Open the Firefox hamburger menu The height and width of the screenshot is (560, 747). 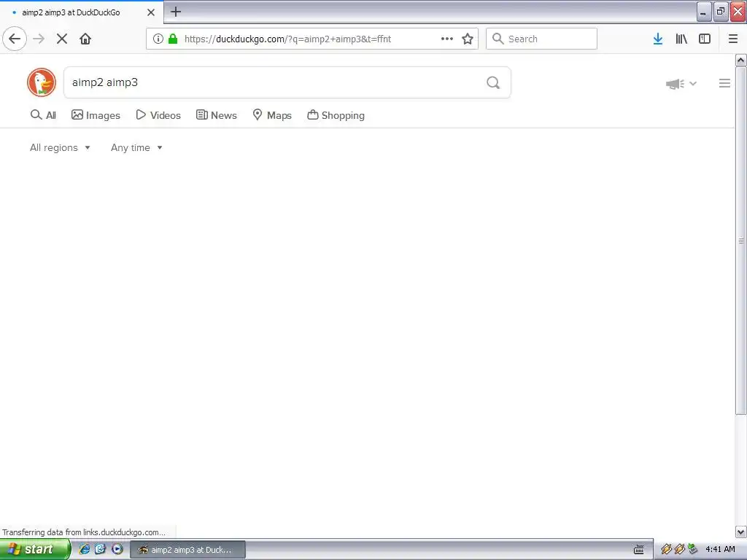click(x=733, y=39)
